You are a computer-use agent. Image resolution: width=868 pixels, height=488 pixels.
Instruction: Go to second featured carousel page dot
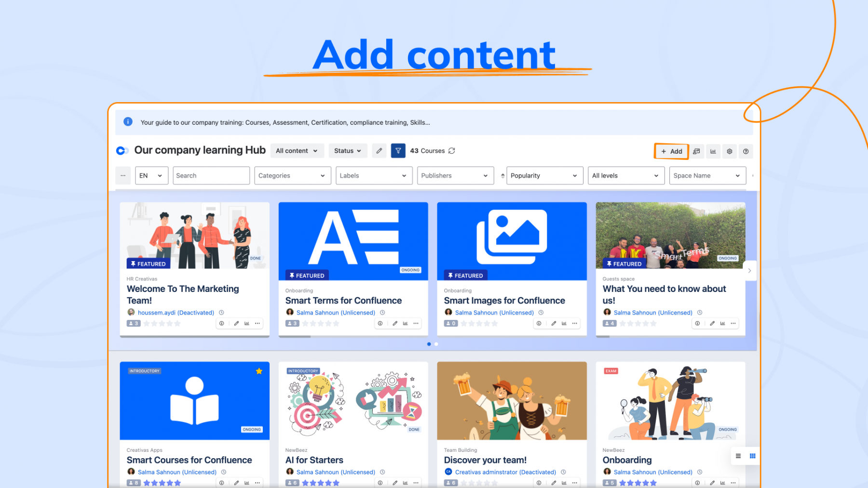436,344
